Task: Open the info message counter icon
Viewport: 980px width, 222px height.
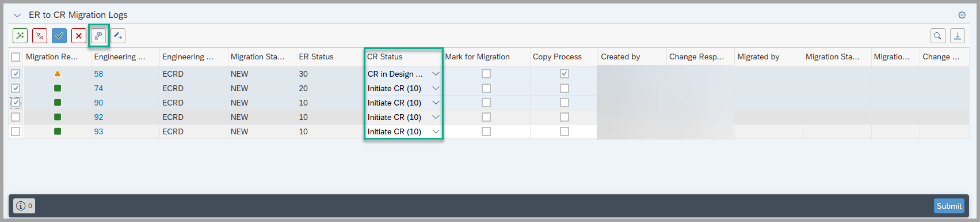Action: click(25, 206)
